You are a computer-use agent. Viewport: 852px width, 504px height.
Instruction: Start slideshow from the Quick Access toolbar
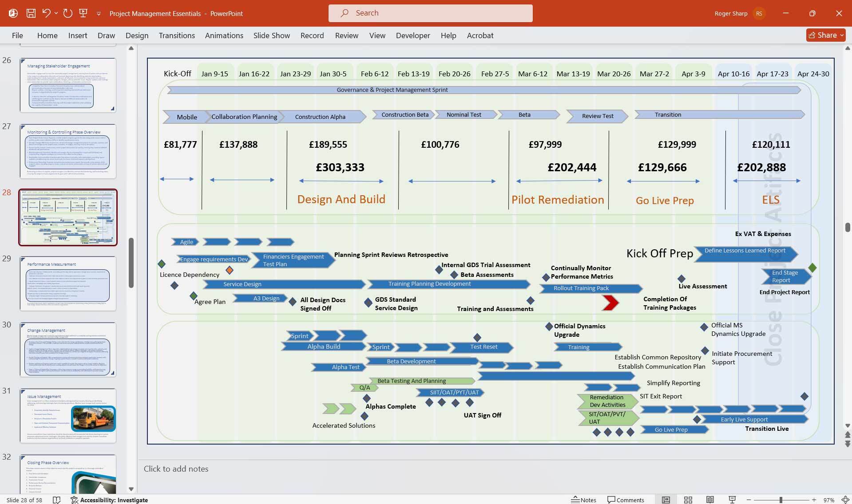tap(83, 13)
